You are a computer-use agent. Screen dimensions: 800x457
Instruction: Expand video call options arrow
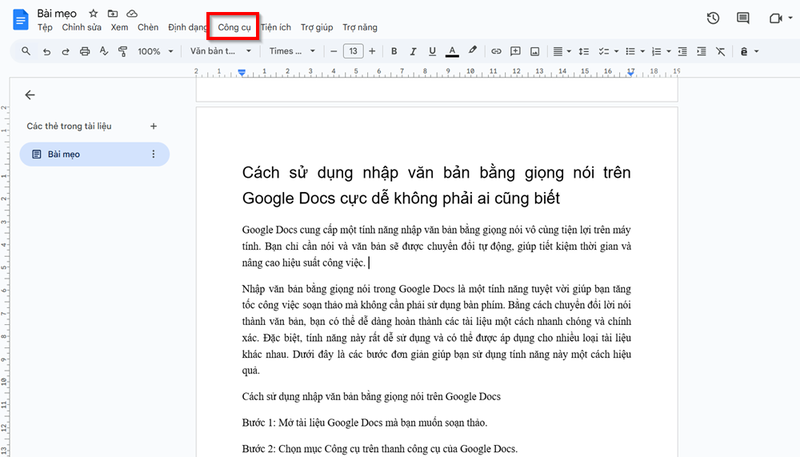point(790,18)
